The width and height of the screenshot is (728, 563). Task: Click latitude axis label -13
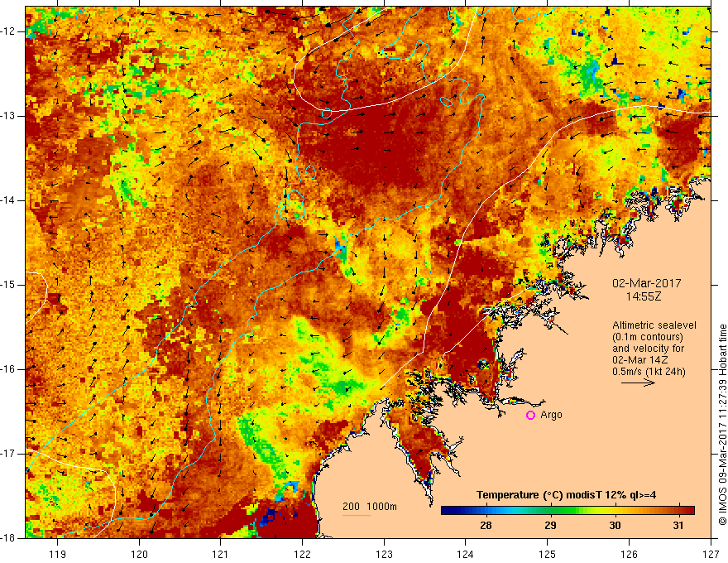click(9, 116)
